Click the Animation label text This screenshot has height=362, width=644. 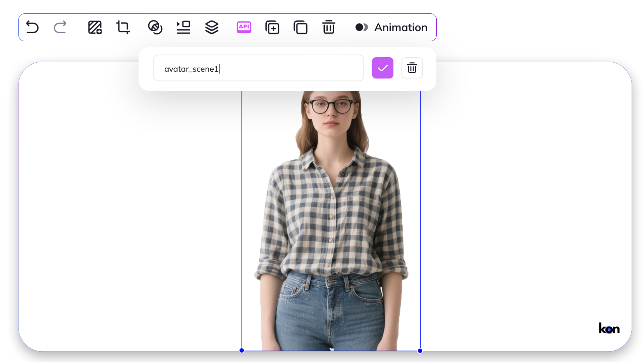[x=401, y=27]
